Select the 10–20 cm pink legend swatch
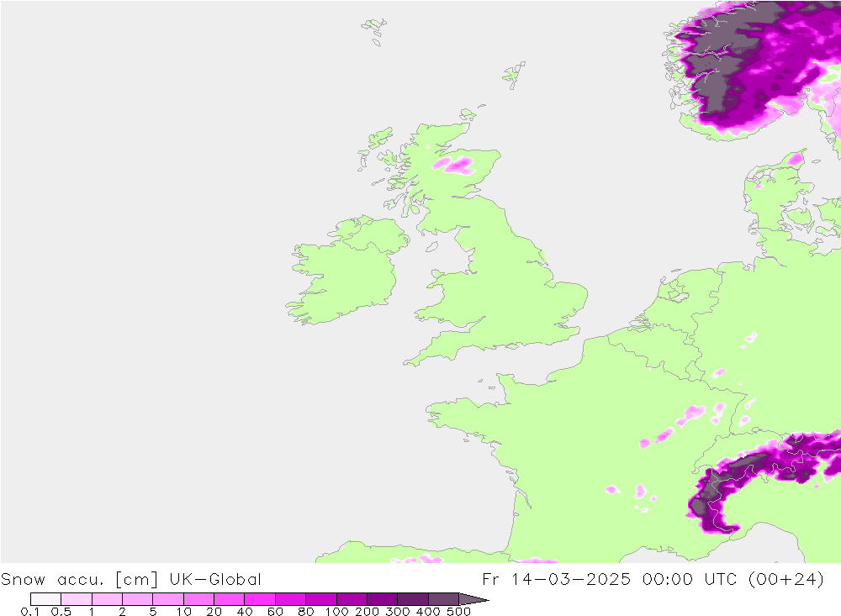 199,599
